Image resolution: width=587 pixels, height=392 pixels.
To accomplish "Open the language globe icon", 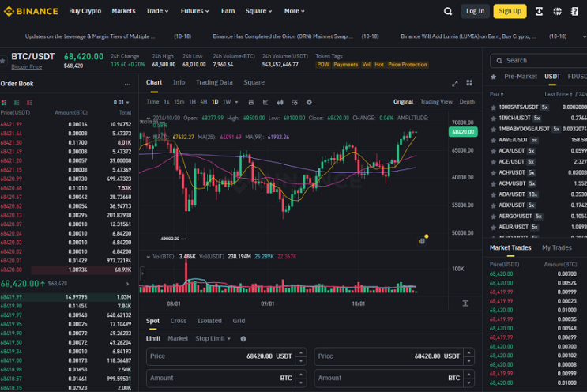I will click(x=557, y=11).
